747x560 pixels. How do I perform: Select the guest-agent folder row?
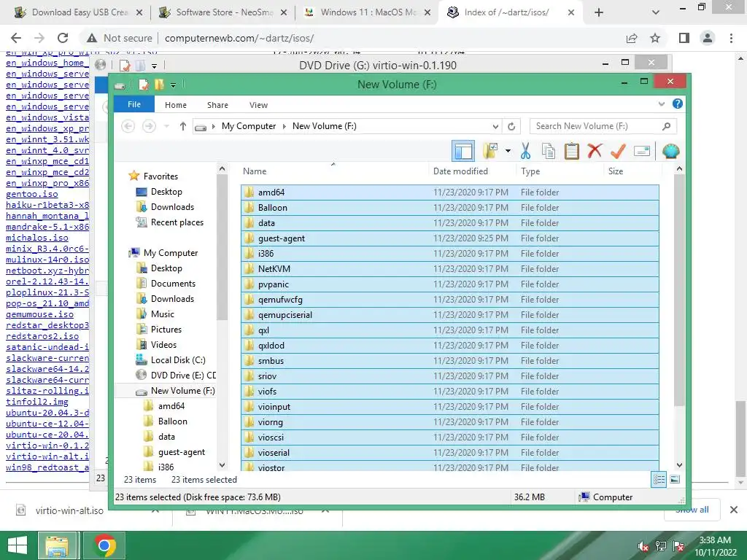(x=450, y=238)
